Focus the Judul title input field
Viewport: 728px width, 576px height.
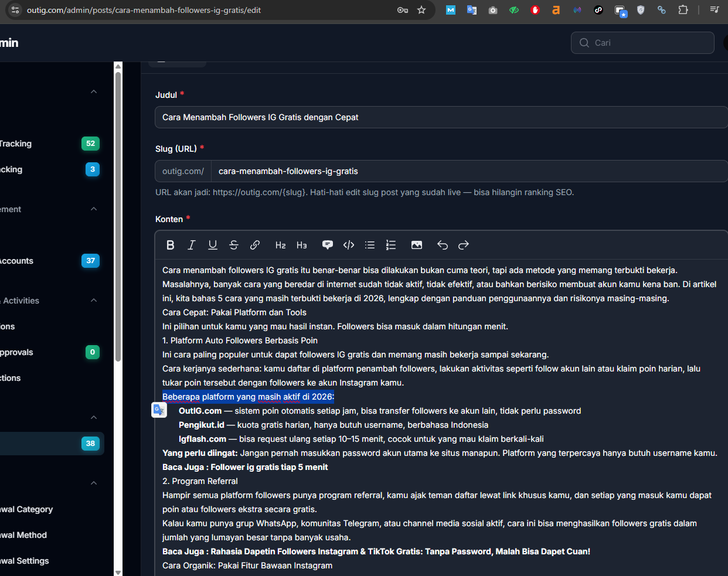click(x=441, y=117)
